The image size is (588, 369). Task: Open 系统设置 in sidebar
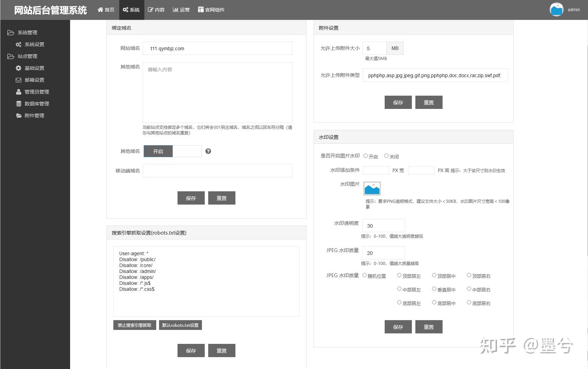(x=30, y=44)
